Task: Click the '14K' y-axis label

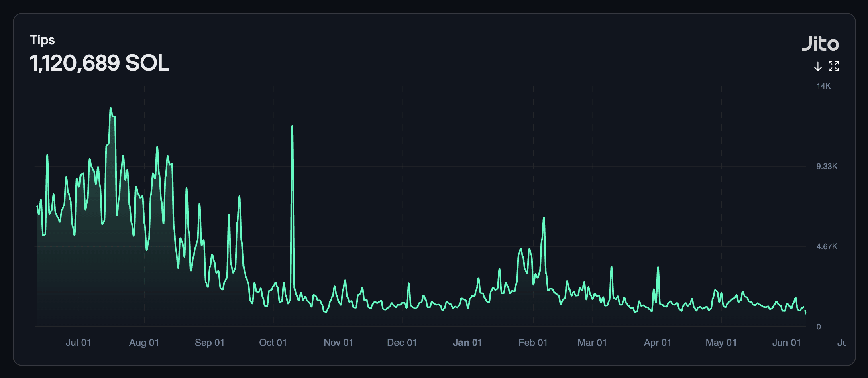Action: tap(823, 86)
